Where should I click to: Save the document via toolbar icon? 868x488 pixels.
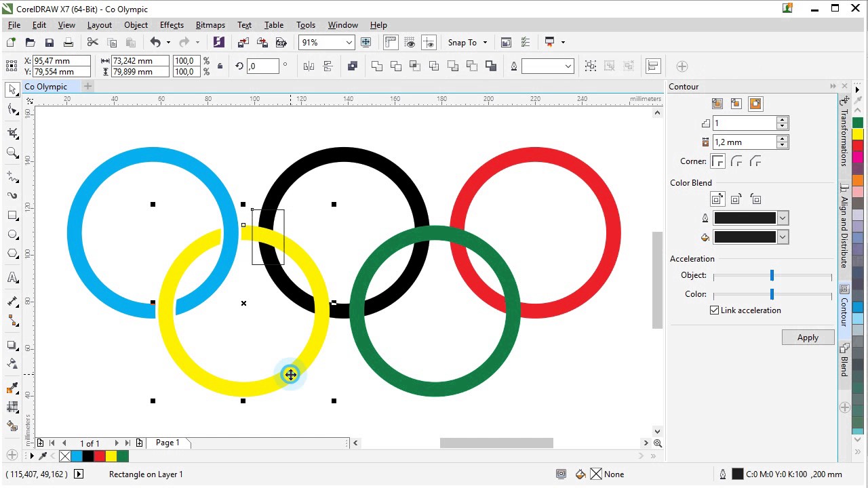click(x=49, y=43)
